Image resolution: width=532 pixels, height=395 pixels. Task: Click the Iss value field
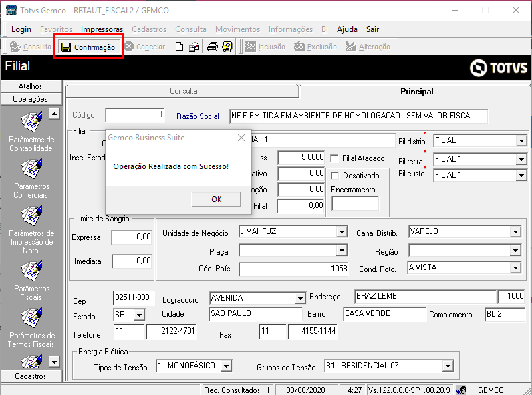point(301,158)
